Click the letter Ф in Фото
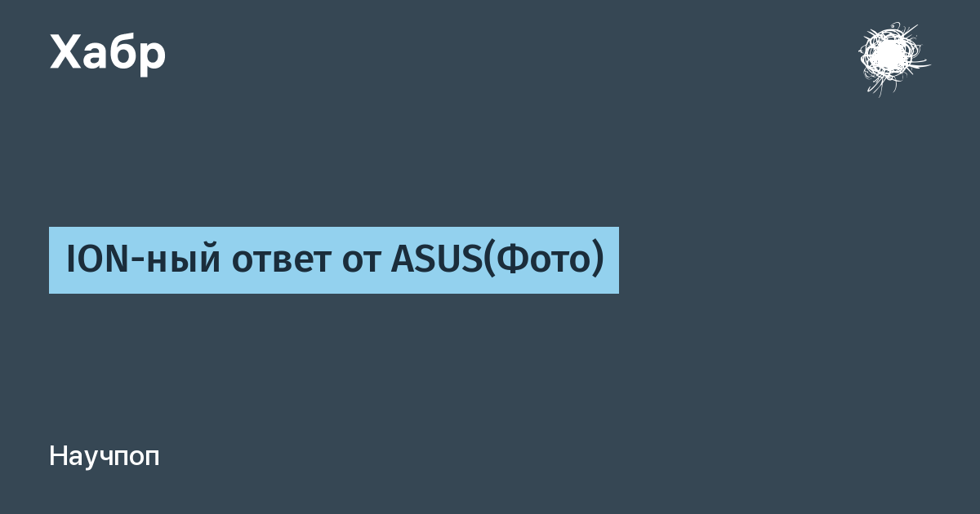980x514 pixels. click(x=510, y=260)
